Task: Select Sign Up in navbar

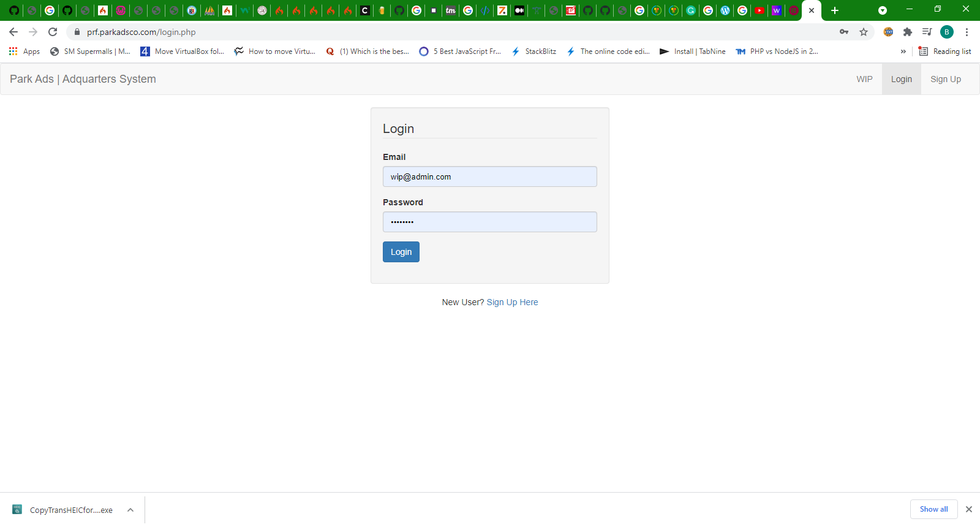Action: pos(945,79)
